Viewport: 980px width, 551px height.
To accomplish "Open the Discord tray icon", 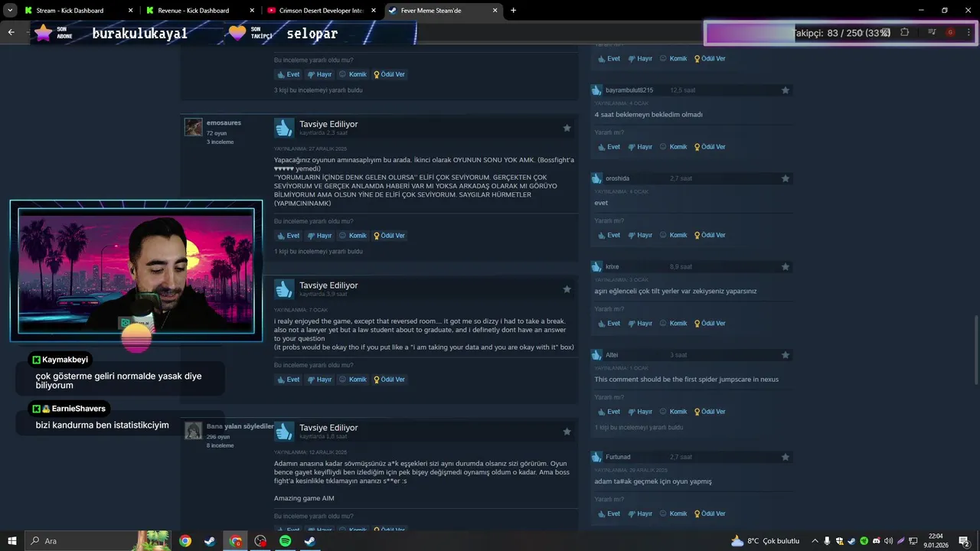I will pyautogui.click(x=876, y=541).
